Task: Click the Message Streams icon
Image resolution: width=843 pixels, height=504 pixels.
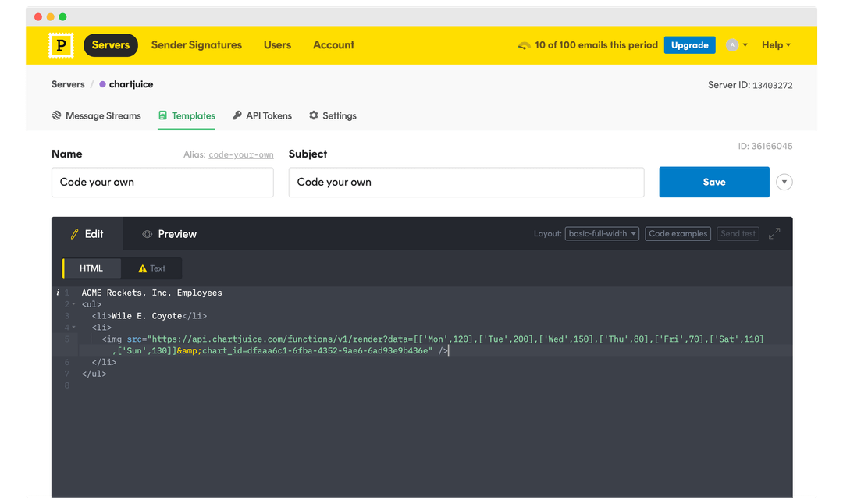Action: 56,115
